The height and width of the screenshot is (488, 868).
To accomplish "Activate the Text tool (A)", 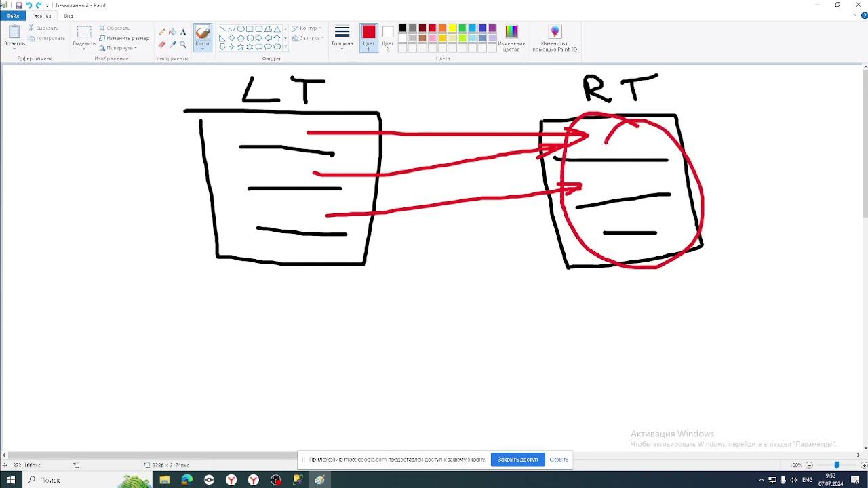I will coord(183,32).
